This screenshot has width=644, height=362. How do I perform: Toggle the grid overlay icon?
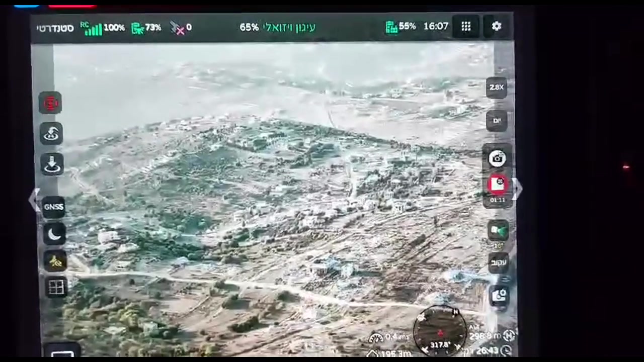coord(56,287)
